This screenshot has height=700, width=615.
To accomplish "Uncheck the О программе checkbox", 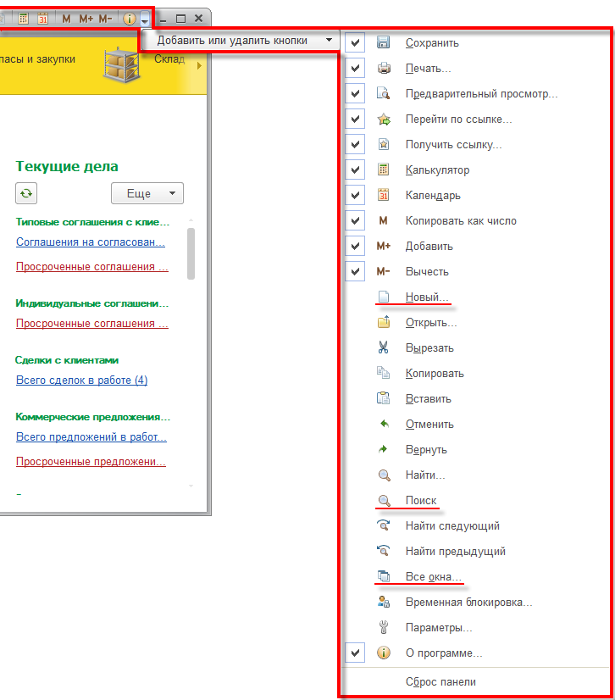I will (356, 653).
